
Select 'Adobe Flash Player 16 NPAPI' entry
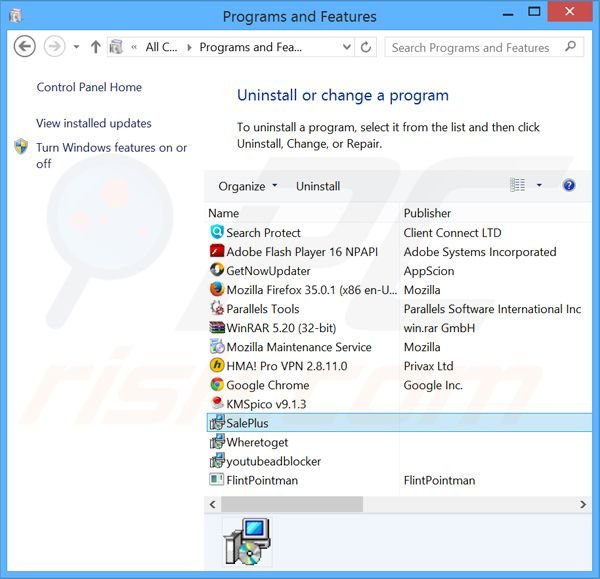pos(302,252)
